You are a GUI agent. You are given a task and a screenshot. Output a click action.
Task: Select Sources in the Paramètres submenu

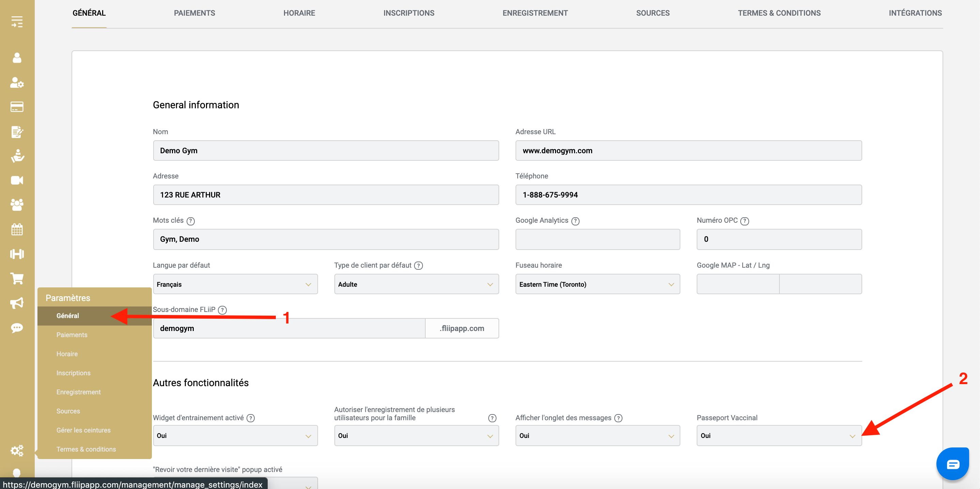point(68,411)
